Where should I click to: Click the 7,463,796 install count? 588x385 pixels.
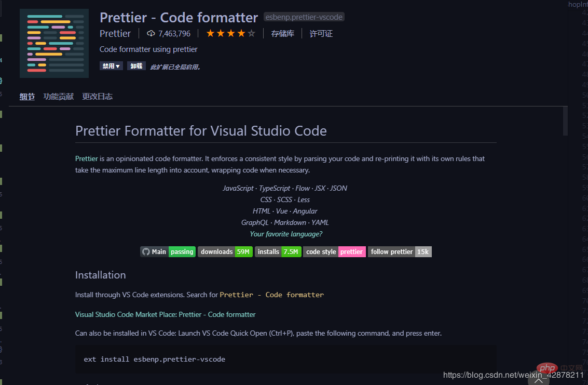[x=174, y=33]
